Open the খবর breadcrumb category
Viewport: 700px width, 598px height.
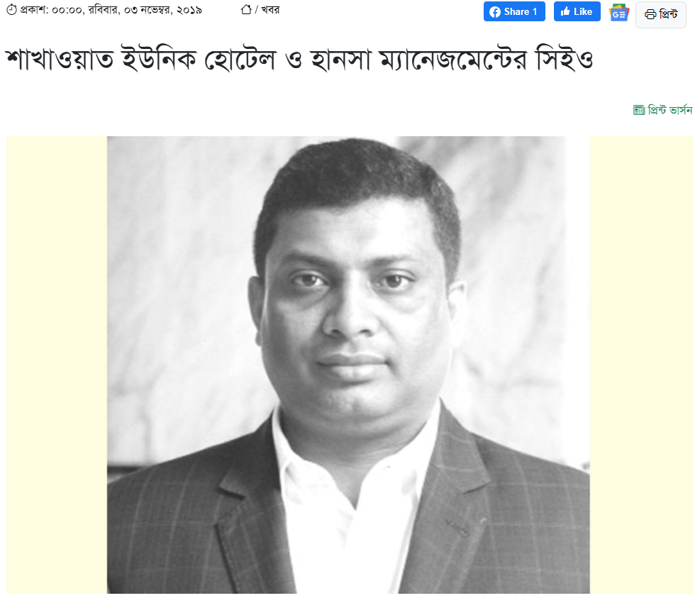[270, 10]
